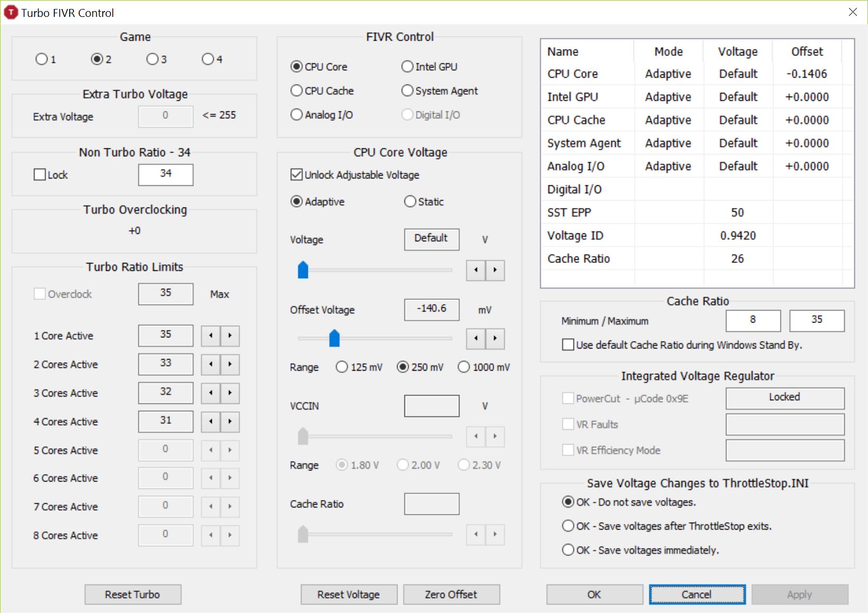Increase 4 Cores Active ratio with right arrow
The width and height of the screenshot is (868, 613).
230,421
